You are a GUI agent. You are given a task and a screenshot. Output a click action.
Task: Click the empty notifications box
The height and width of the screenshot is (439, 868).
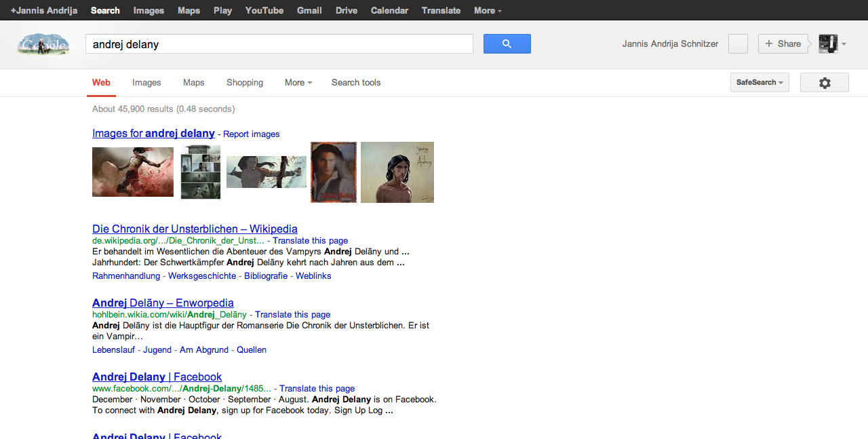[x=738, y=44]
